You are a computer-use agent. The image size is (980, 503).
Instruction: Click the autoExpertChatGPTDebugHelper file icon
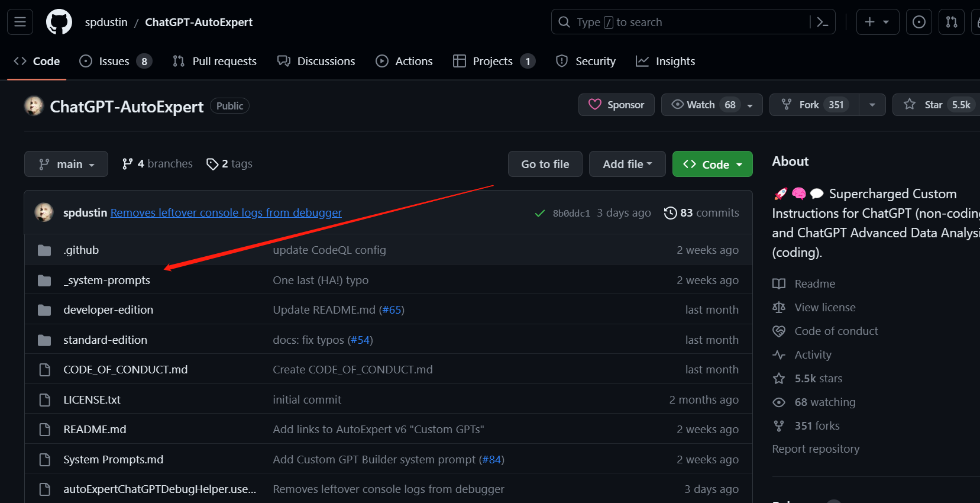point(44,489)
